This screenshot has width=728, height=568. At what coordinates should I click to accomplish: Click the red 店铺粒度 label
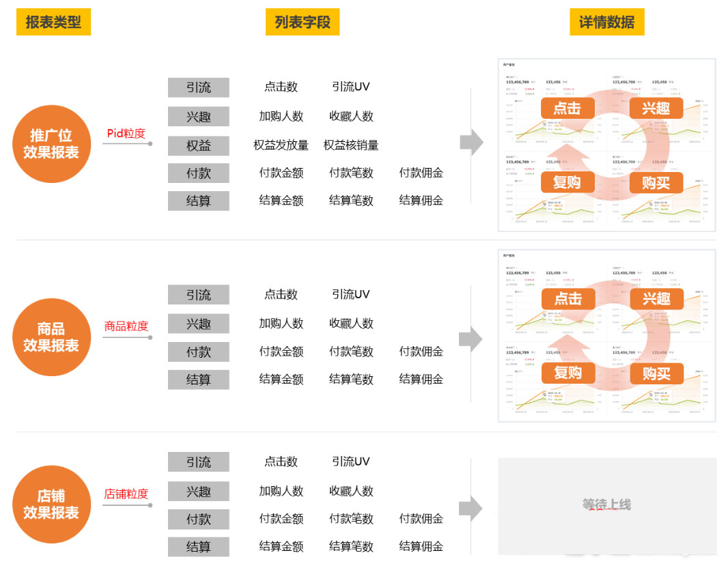point(126,494)
